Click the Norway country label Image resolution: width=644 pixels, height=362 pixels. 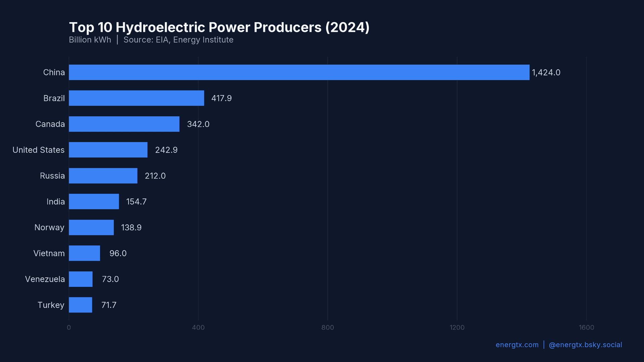tap(49, 227)
